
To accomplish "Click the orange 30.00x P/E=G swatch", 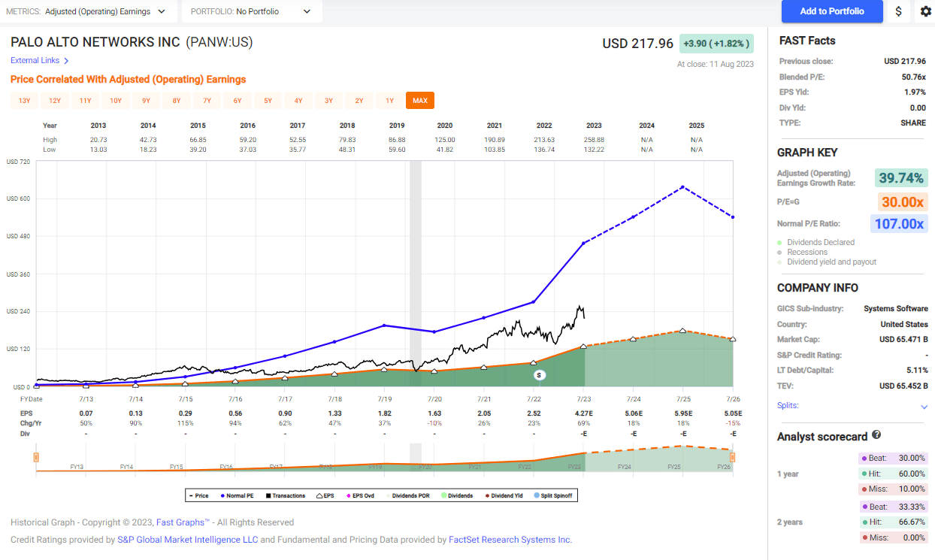I will coord(903,202).
